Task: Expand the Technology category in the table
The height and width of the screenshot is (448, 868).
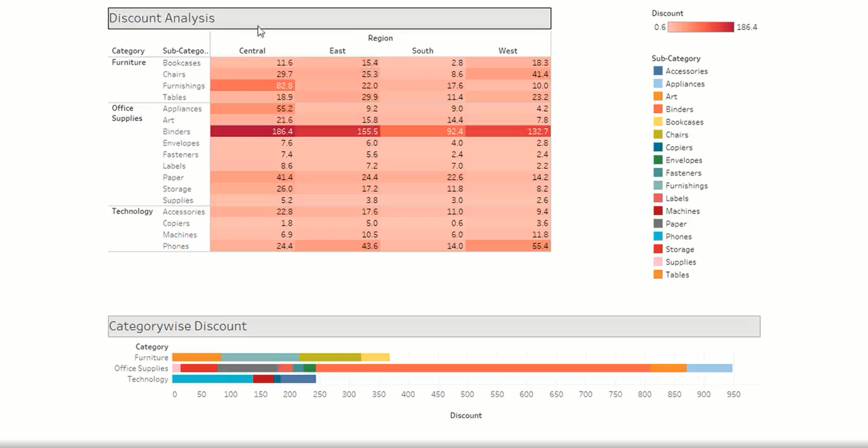Action: click(x=132, y=211)
